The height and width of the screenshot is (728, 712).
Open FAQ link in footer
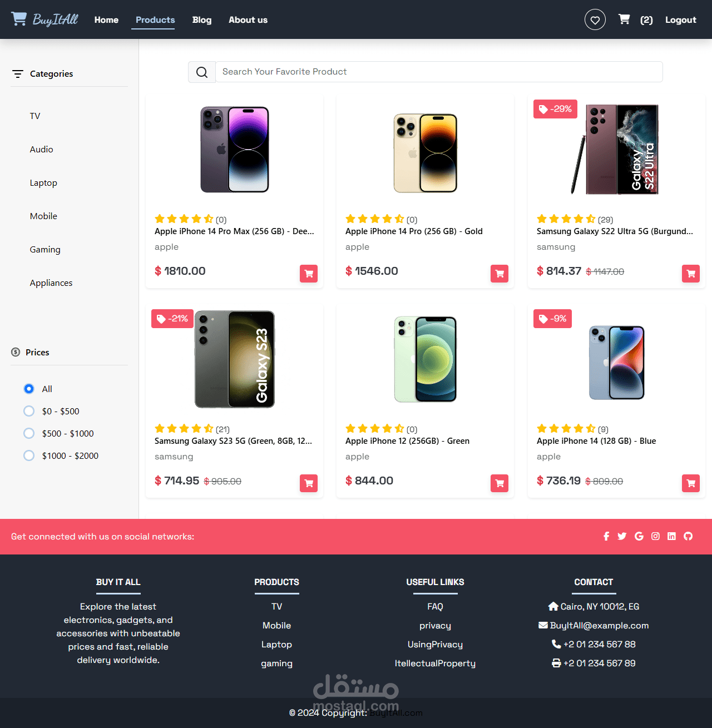[435, 607]
